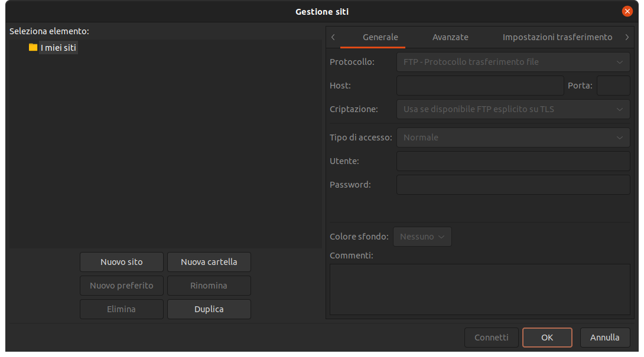Click inside the Host input field
This screenshot has height=357, width=644.
(480, 86)
